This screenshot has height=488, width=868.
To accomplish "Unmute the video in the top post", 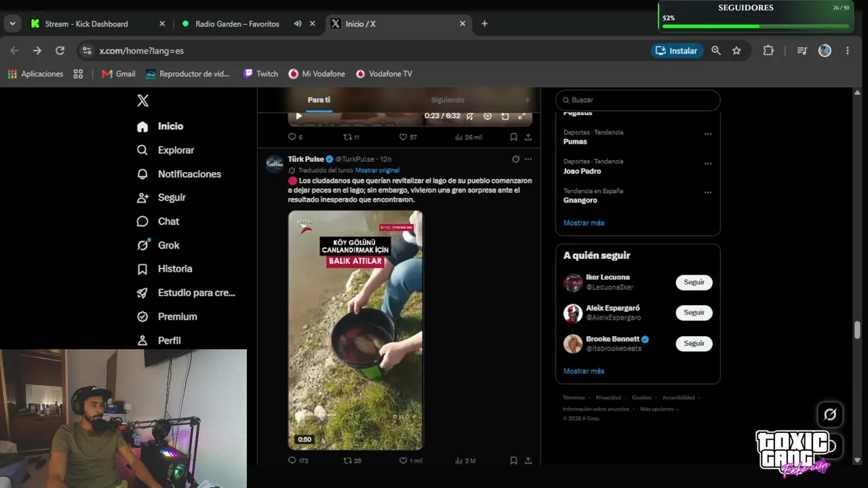I will pos(470,116).
